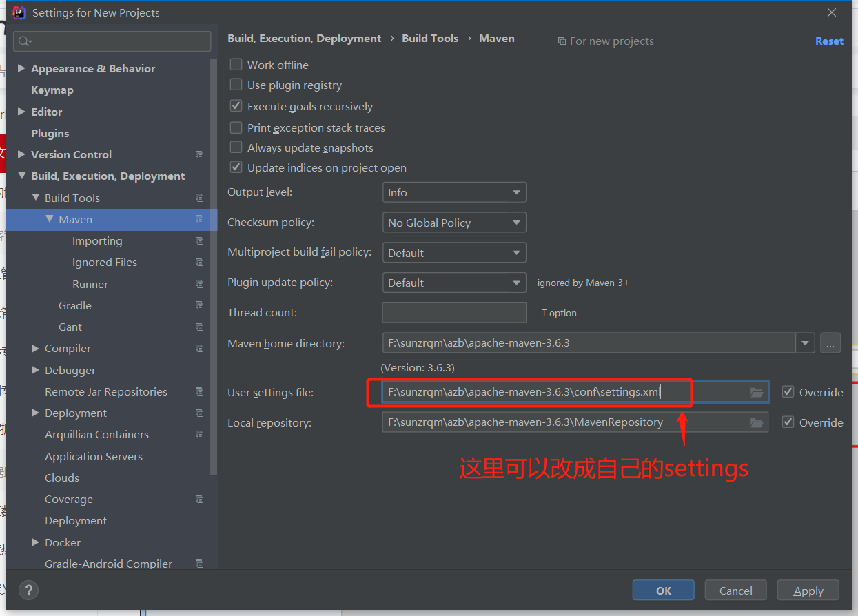The image size is (858, 616).
Task: Collapse Build, Execution, Deployment node
Action: tap(21, 176)
